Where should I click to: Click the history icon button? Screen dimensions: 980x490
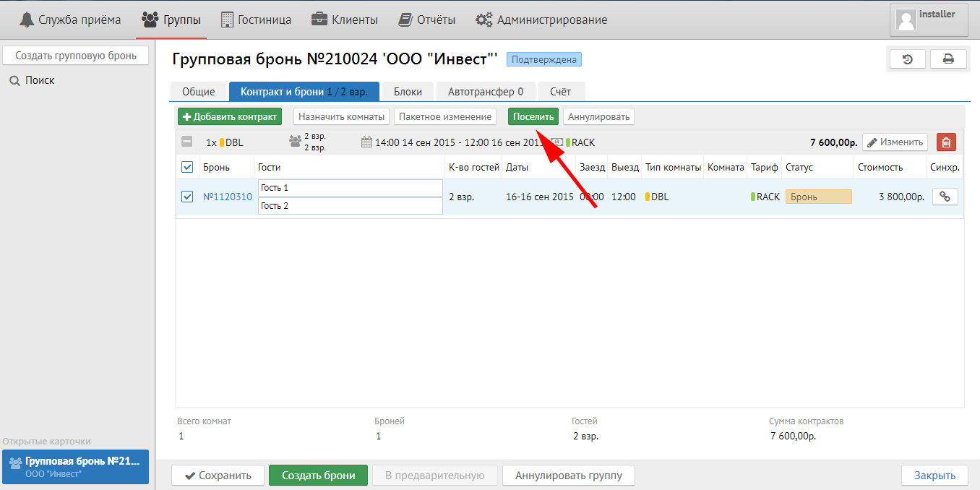pos(908,59)
